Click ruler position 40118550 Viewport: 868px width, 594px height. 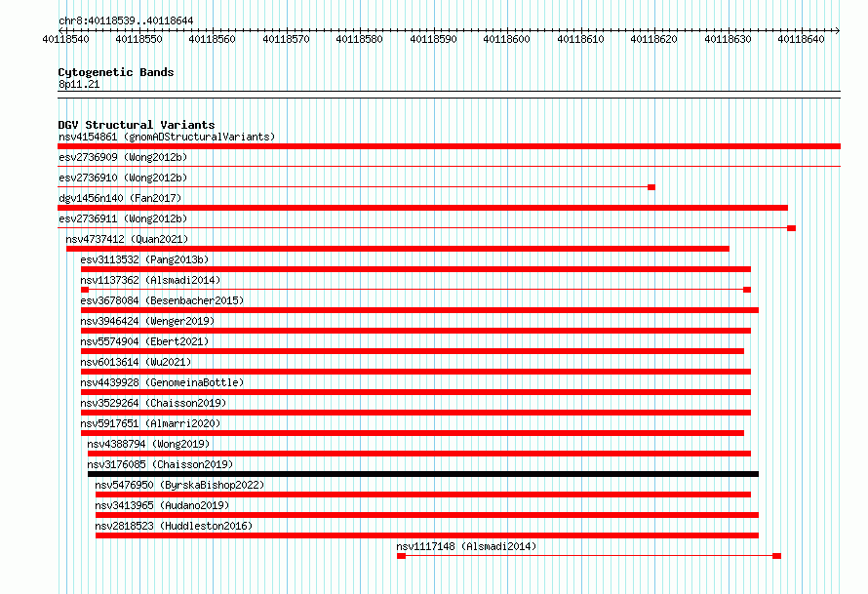138,39
